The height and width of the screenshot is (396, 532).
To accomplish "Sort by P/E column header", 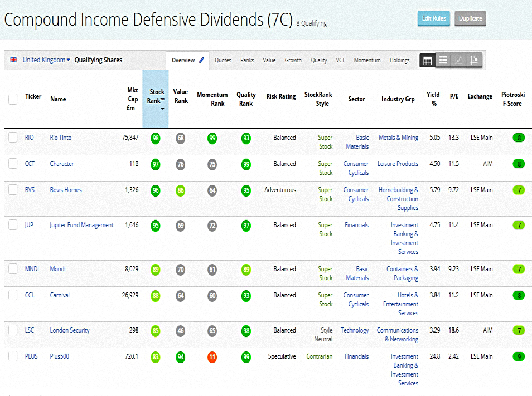I will [454, 96].
